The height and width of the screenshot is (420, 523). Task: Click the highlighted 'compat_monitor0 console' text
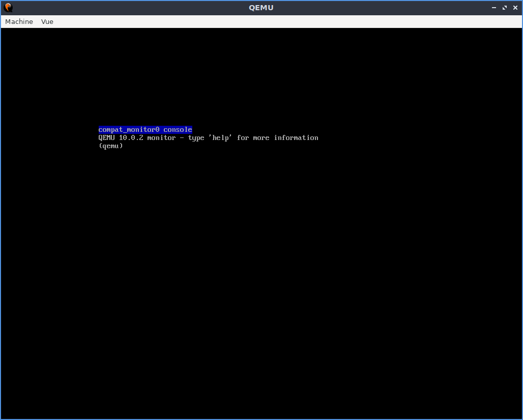(145, 129)
